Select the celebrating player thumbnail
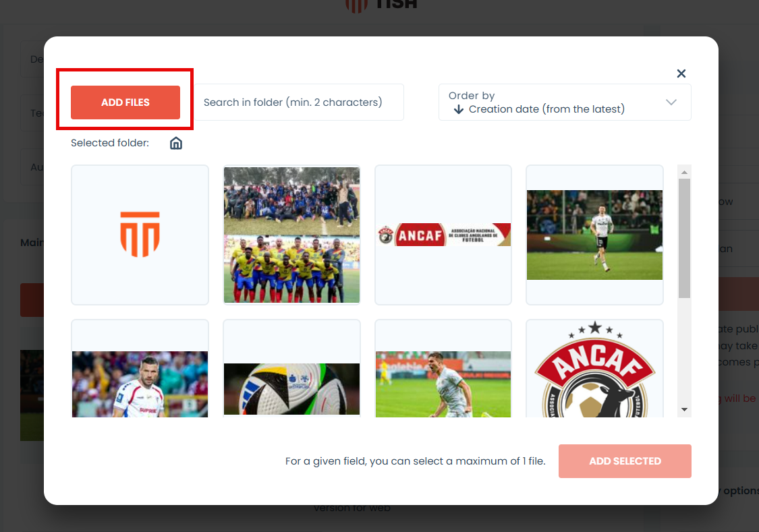759x532 pixels. coord(443,369)
